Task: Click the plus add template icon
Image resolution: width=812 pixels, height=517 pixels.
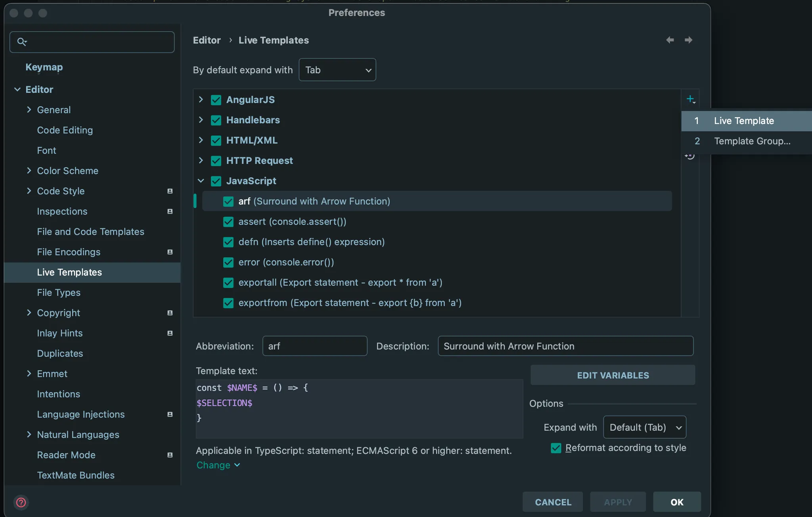Action: pos(690,99)
